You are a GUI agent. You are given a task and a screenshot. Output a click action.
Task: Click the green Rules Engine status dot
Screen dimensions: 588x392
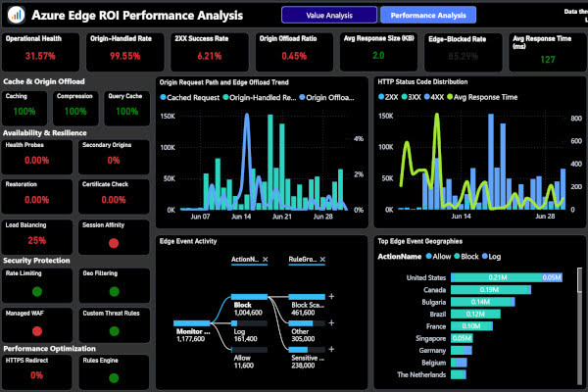point(114,377)
